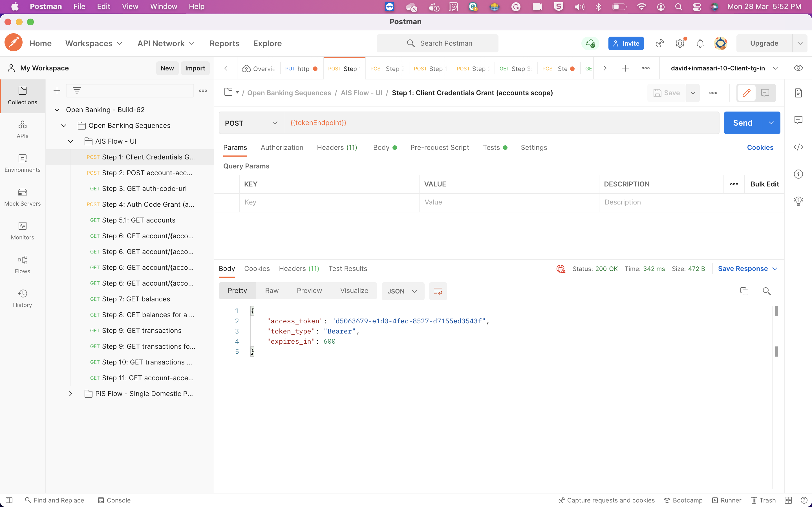Screen dimensions: 812x507
Task: Click the Send button
Action: coord(743,123)
